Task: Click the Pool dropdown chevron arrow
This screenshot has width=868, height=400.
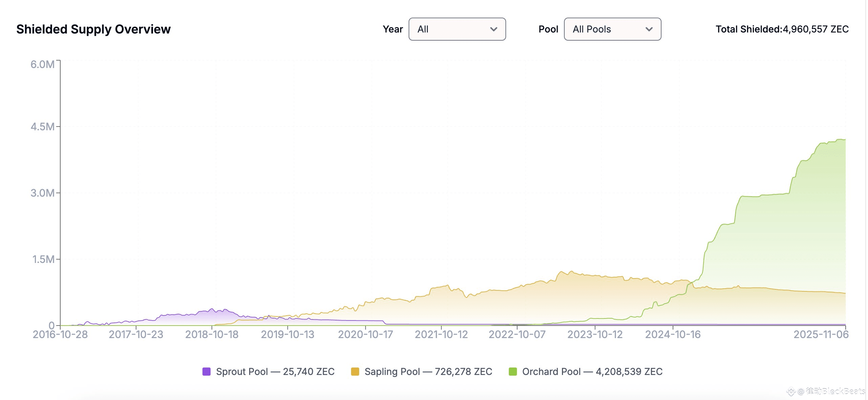Action: 649,29
